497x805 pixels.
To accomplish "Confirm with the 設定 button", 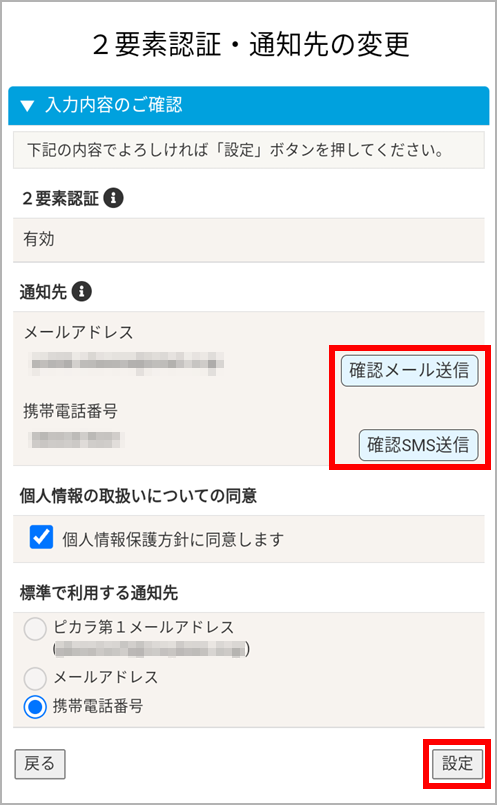I will click(x=457, y=764).
